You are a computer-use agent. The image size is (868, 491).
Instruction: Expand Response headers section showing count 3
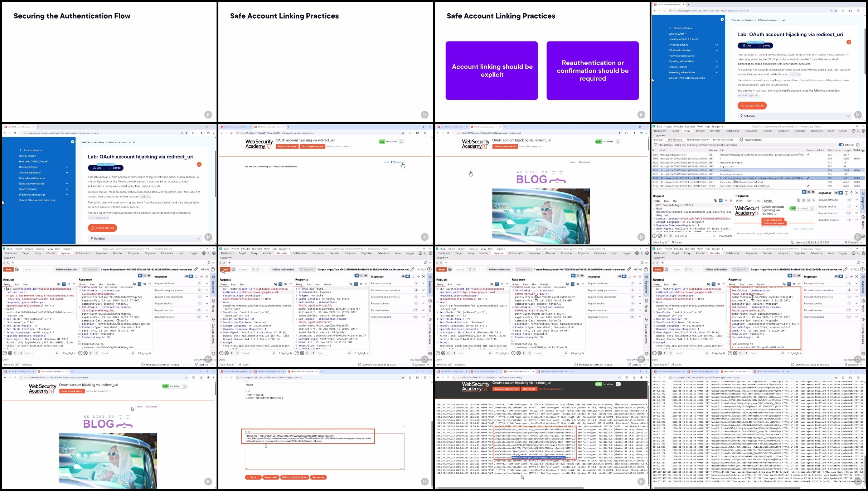click(x=857, y=220)
